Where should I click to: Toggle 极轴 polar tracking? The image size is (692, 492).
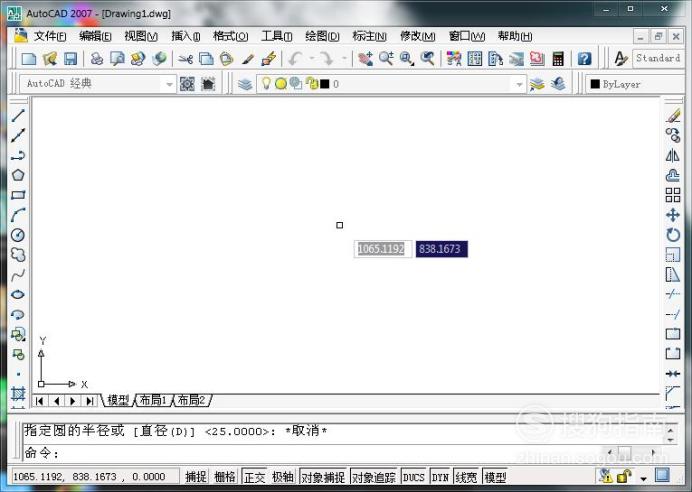pyautogui.click(x=282, y=477)
